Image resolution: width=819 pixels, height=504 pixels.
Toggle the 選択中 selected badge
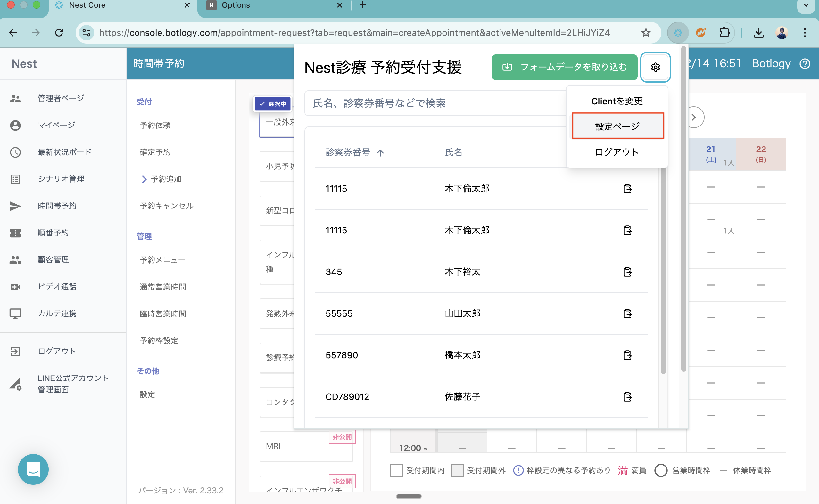pos(272,104)
